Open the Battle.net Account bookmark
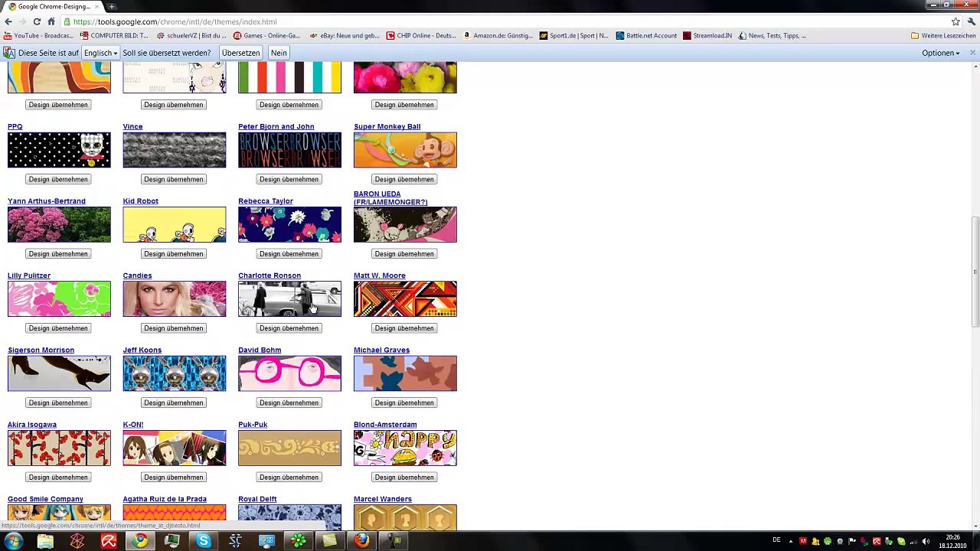Screen dimensions: 980x551 647,35
